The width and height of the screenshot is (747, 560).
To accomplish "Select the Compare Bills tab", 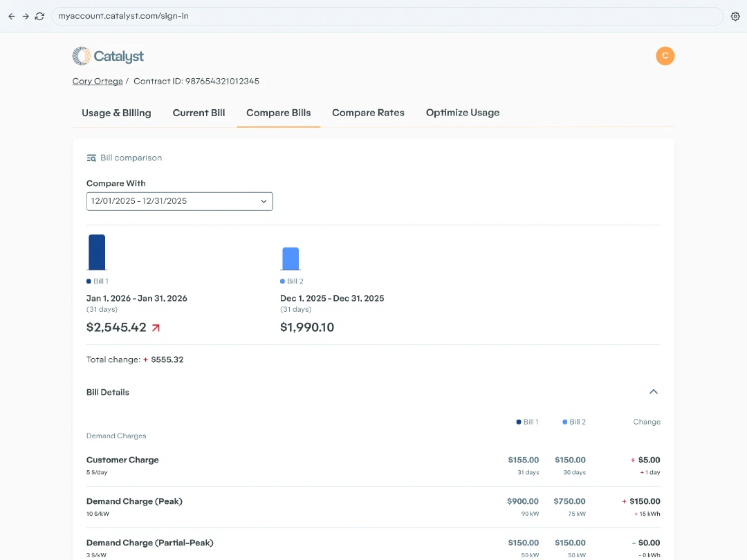I will click(x=278, y=113).
